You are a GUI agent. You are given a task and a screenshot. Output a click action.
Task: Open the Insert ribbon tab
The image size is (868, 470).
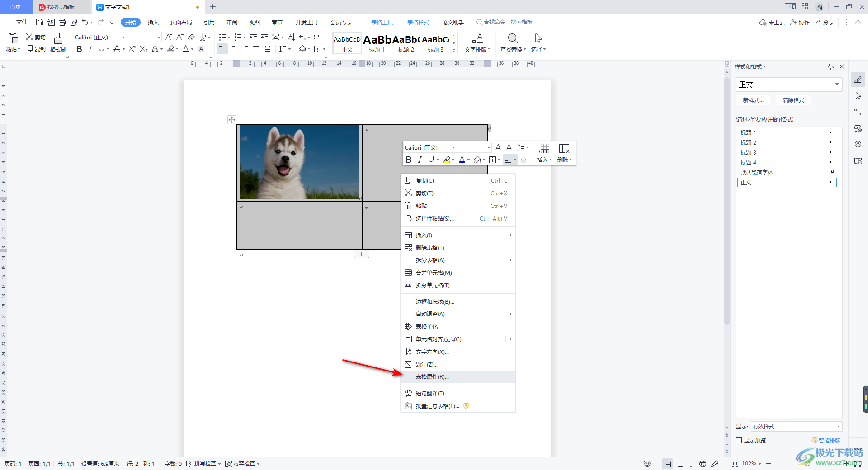(x=153, y=22)
